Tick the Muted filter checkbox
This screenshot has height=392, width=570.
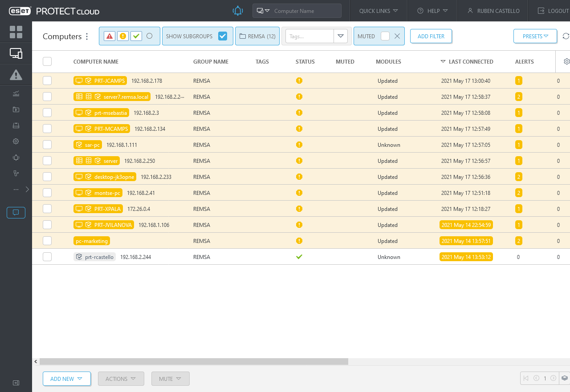click(385, 36)
